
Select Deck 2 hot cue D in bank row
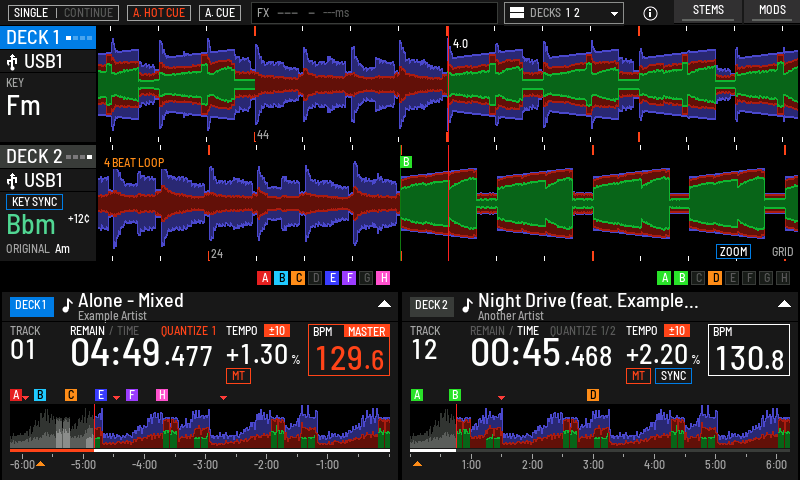pyautogui.click(x=715, y=278)
